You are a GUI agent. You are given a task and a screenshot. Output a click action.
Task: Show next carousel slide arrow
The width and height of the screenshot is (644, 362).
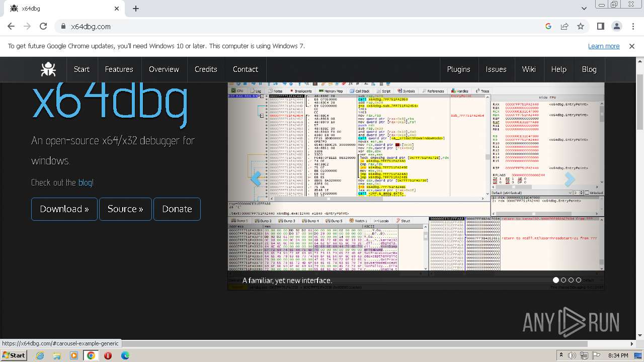[x=570, y=178]
